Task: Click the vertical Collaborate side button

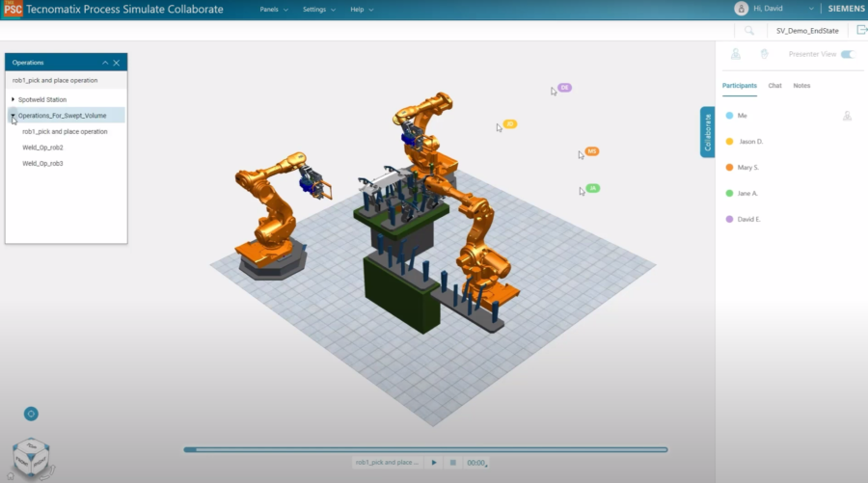Action: pos(707,131)
